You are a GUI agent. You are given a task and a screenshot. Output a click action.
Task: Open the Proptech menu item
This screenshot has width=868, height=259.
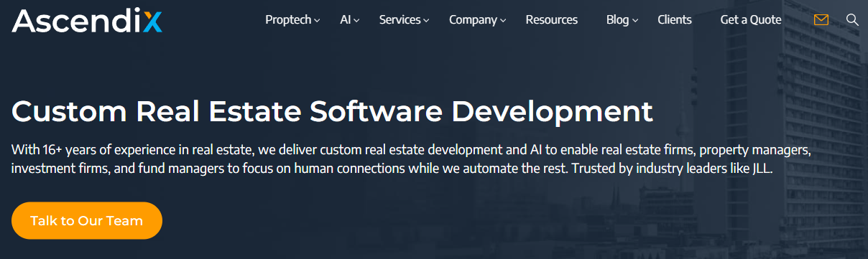pos(288,20)
